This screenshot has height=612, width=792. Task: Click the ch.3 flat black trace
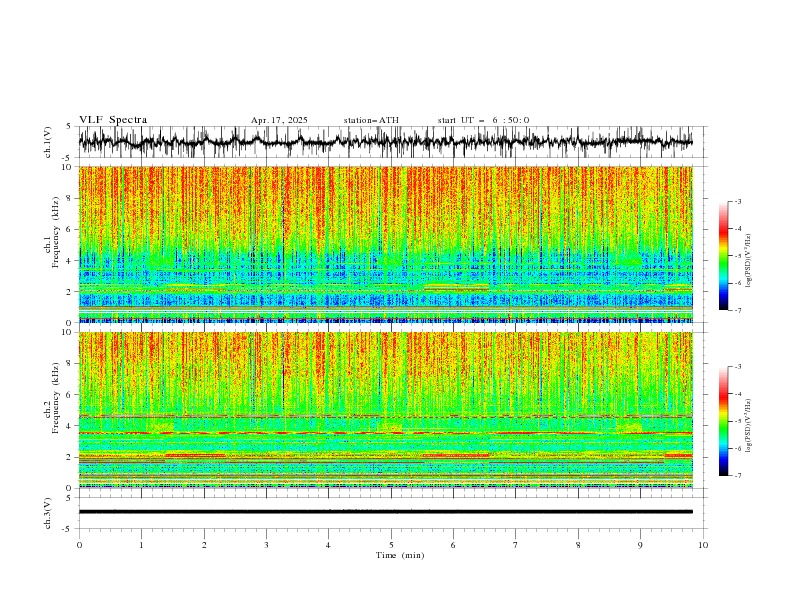pos(385,512)
